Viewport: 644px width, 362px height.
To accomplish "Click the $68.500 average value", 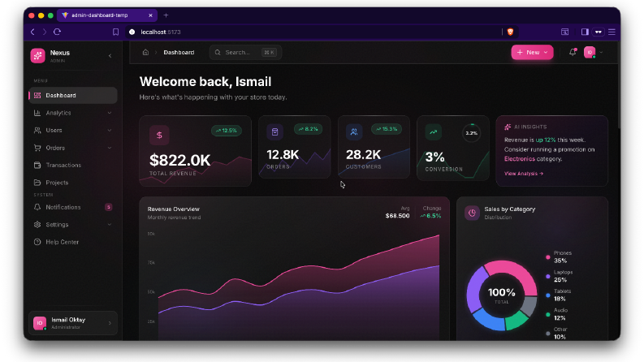I will tap(397, 215).
